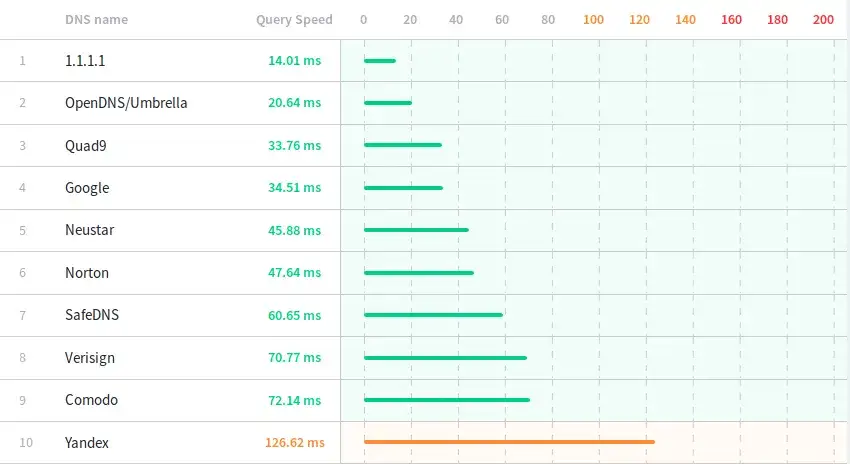Click the DNS name column header
This screenshot has width=850, height=464.
(x=96, y=20)
